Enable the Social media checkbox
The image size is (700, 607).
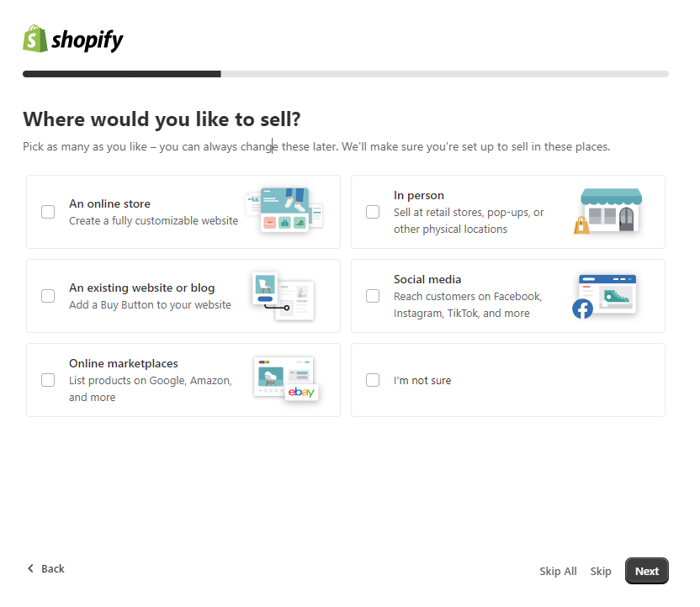(373, 296)
